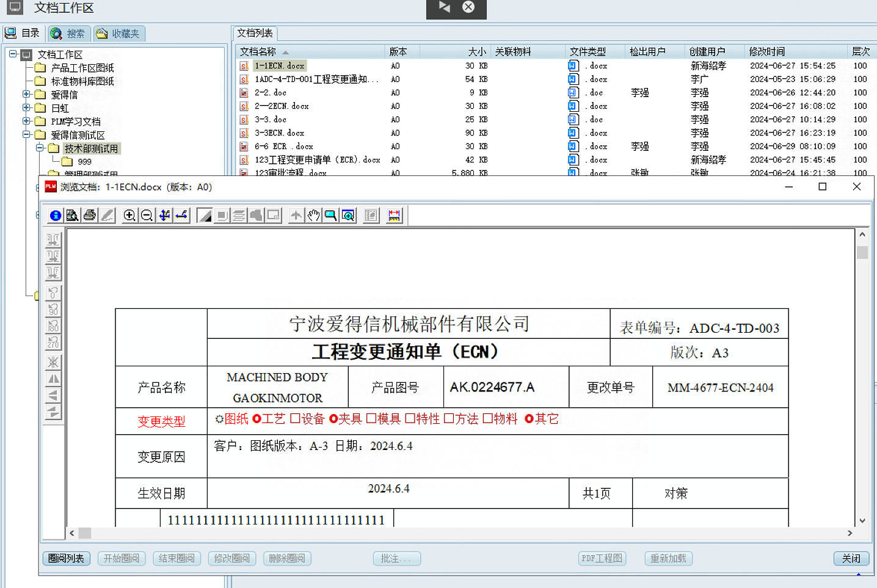Rotate view to 0 degrees
Viewport: 877px width, 588px height.
pos(53,293)
